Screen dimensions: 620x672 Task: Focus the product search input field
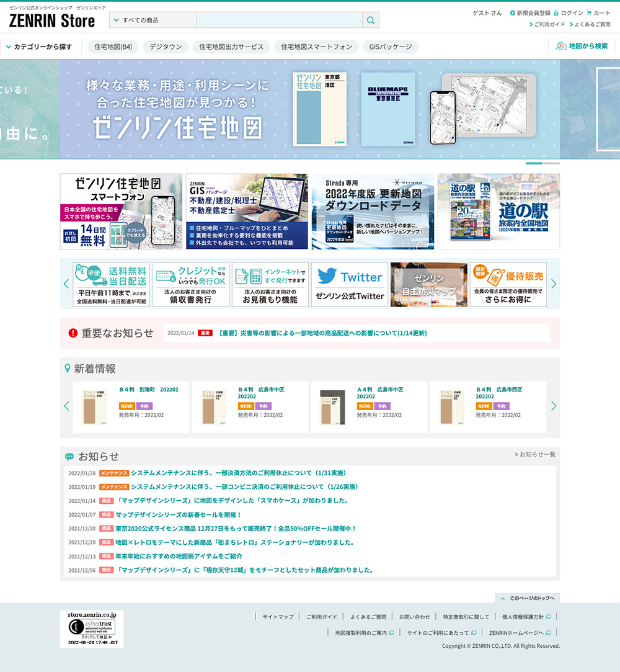pyautogui.click(x=279, y=20)
